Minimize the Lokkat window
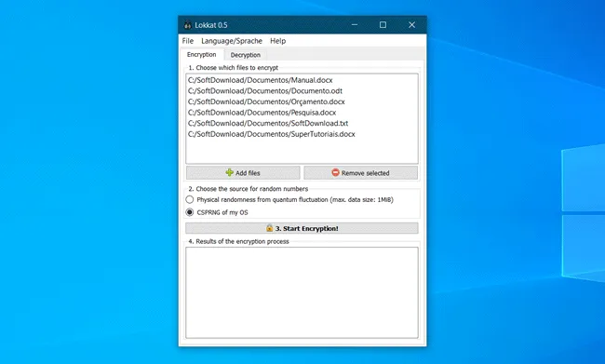This screenshot has width=605, height=364. (x=355, y=25)
